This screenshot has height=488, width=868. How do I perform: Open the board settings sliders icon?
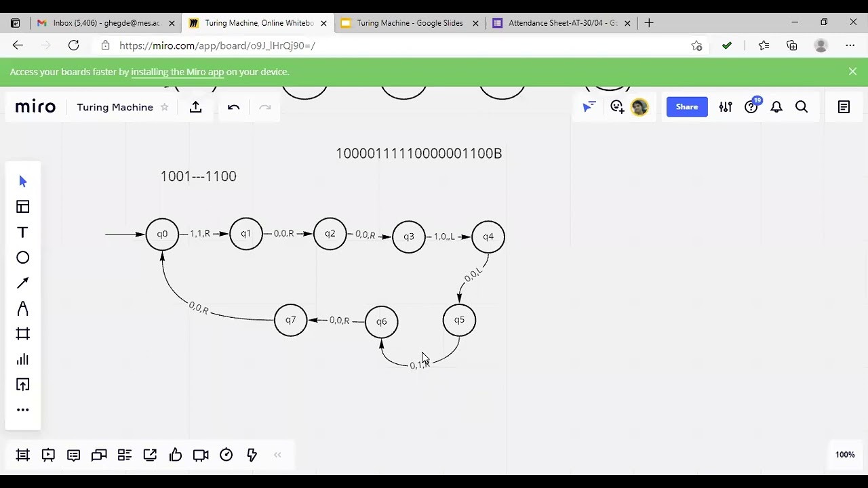[726, 107]
